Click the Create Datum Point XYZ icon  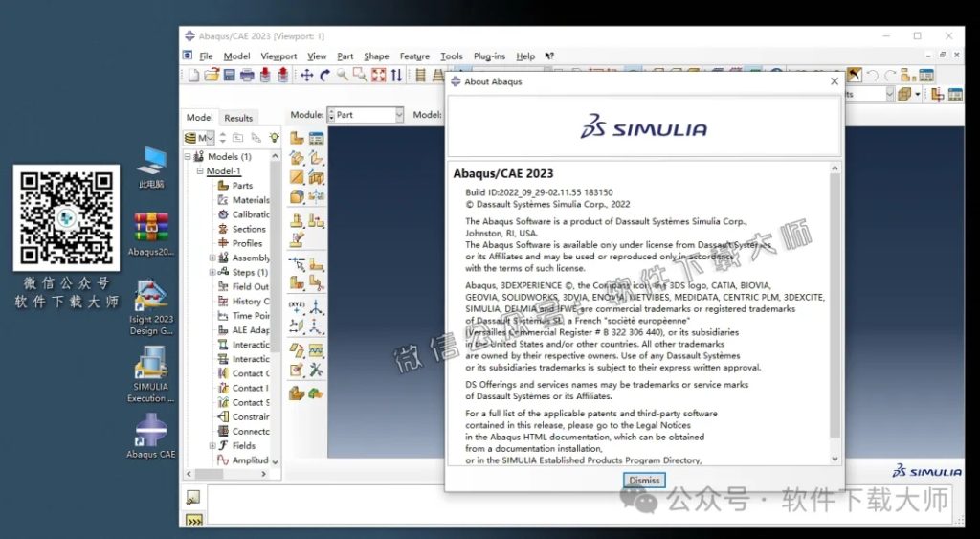[297, 306]
